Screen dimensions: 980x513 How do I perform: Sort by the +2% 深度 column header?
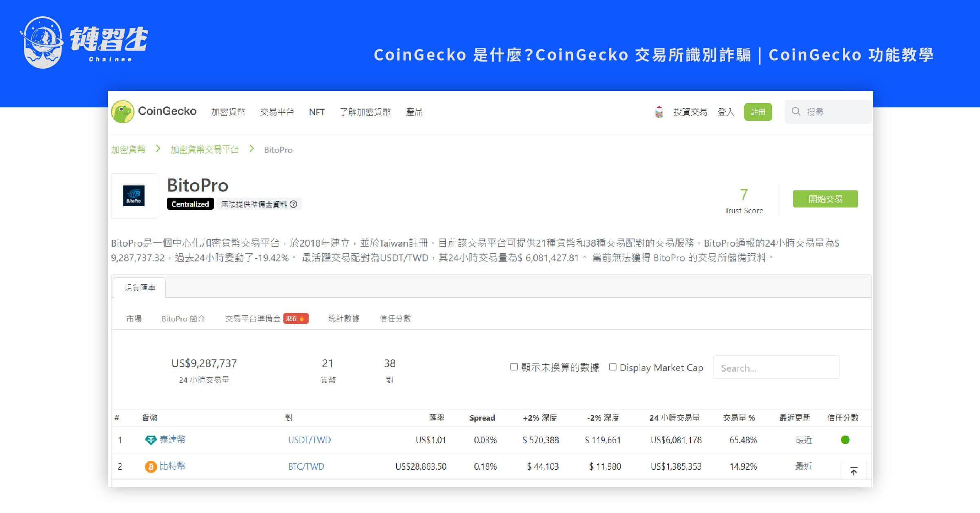540,418
